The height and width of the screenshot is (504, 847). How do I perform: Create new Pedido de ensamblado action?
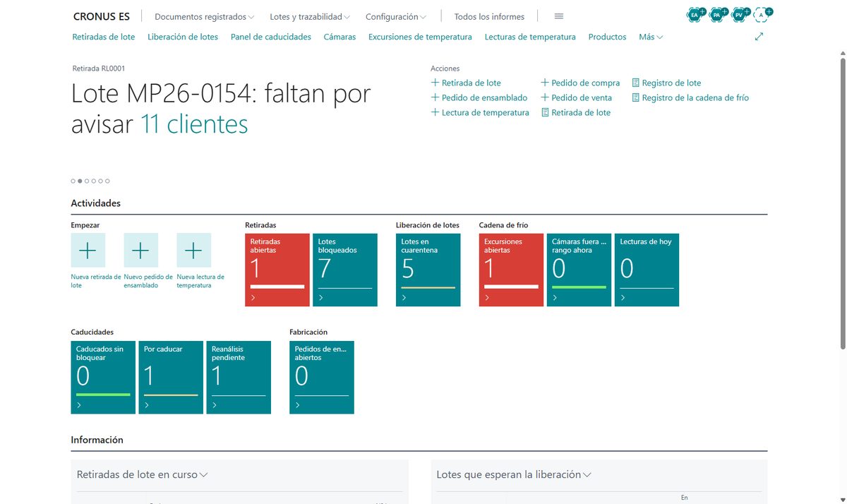(479, 97)
